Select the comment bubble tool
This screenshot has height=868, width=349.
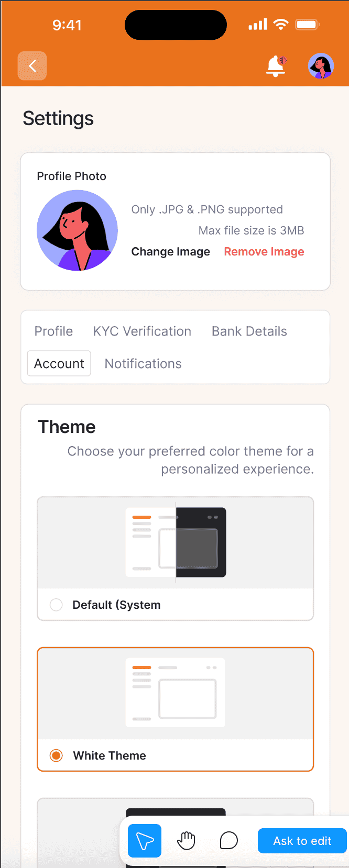(x=228, y=841)
